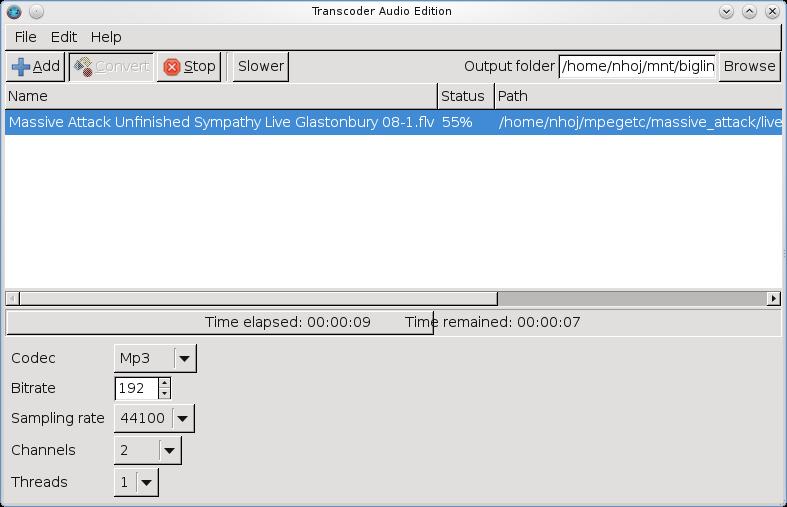Click the 55% status cell
Image resolution: width=787 pixels, height=507 pixels.
coord(457,122)
